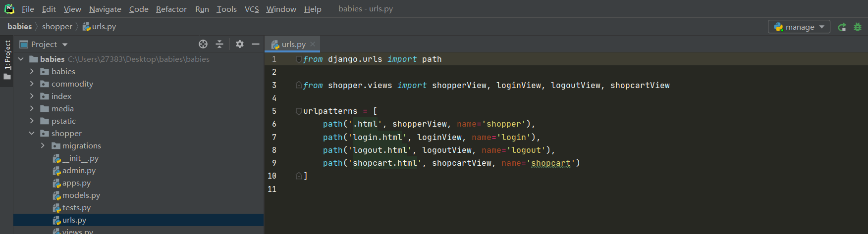Viewport: 868px width, 234px height.
Task: Collapse the babies root project folder
Action: point(21,59)
